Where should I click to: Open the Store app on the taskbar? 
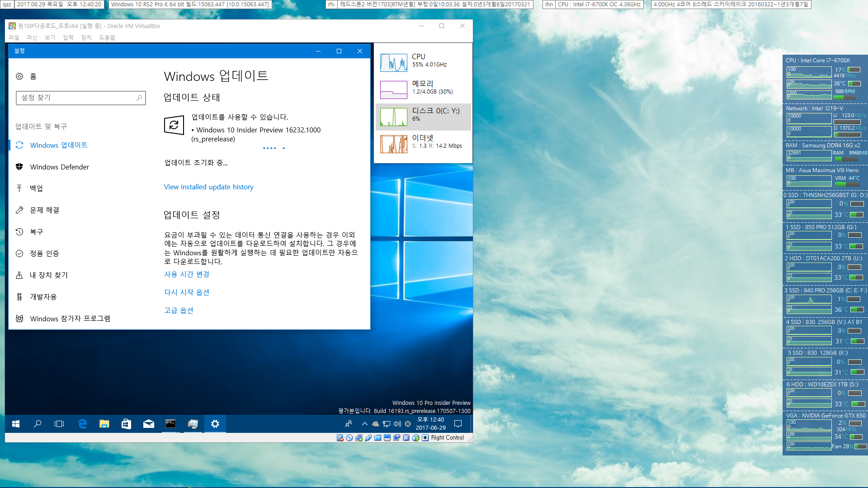tap(126, 424)
